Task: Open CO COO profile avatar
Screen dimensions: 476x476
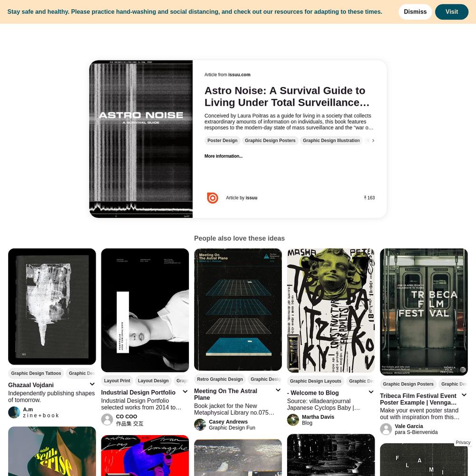Action: coord(107,419)
